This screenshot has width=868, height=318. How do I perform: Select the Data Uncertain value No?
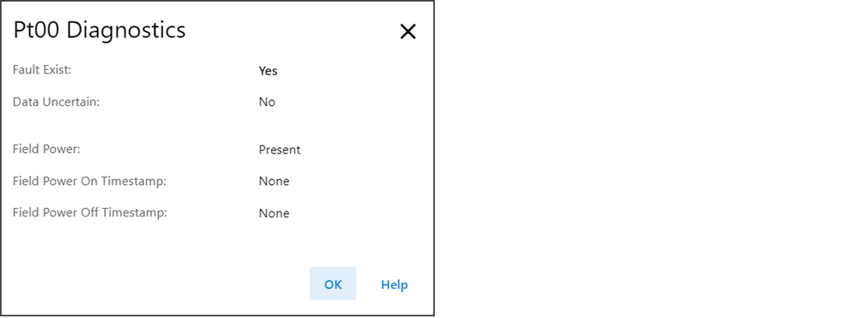click(x=267, y=102)
